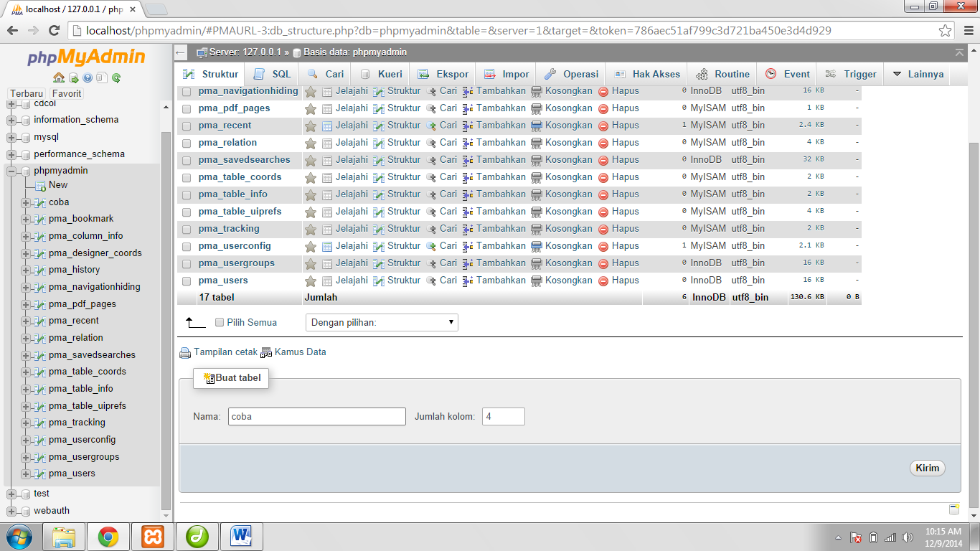Check the pma_usergroups row checkbox
Screen dimensions: 980x551
(x=187, y=264)
